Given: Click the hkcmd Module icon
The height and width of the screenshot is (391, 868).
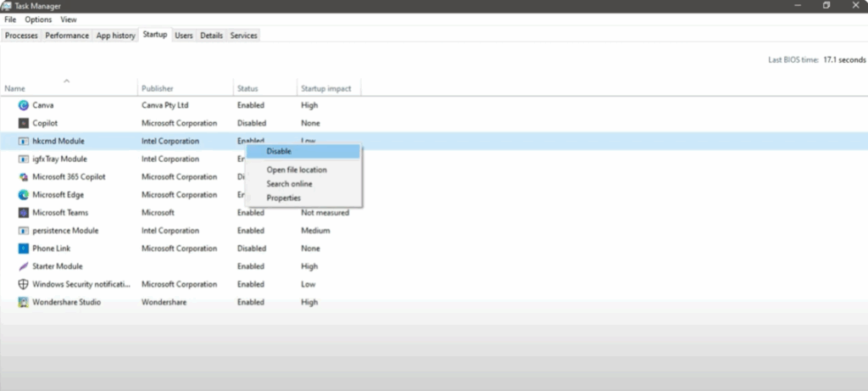Looking at the screenshot, I should (x=23, y=142).
